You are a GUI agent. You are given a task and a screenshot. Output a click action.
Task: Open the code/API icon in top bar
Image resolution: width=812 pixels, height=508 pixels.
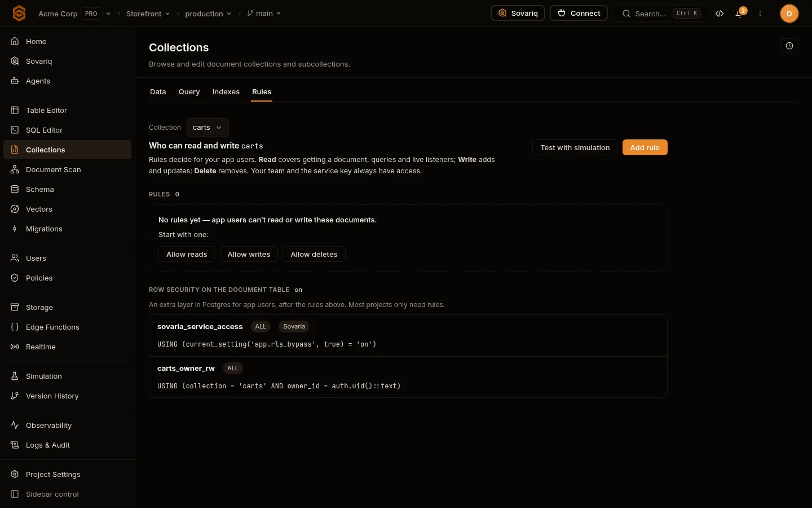pos(720,14)
